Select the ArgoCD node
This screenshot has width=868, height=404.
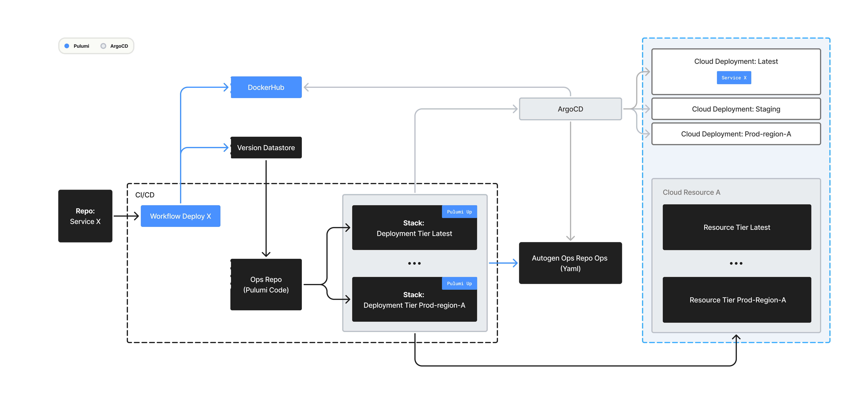click(570, 109)
